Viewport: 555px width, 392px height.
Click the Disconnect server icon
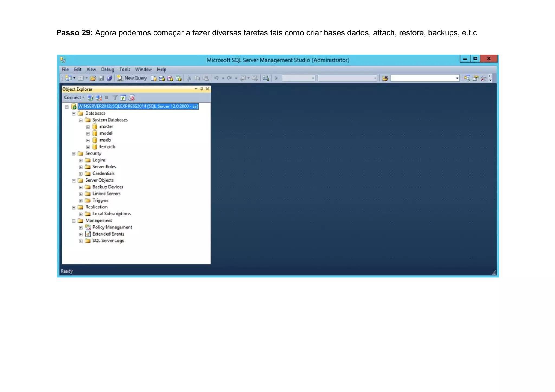[x=99, y=98]
